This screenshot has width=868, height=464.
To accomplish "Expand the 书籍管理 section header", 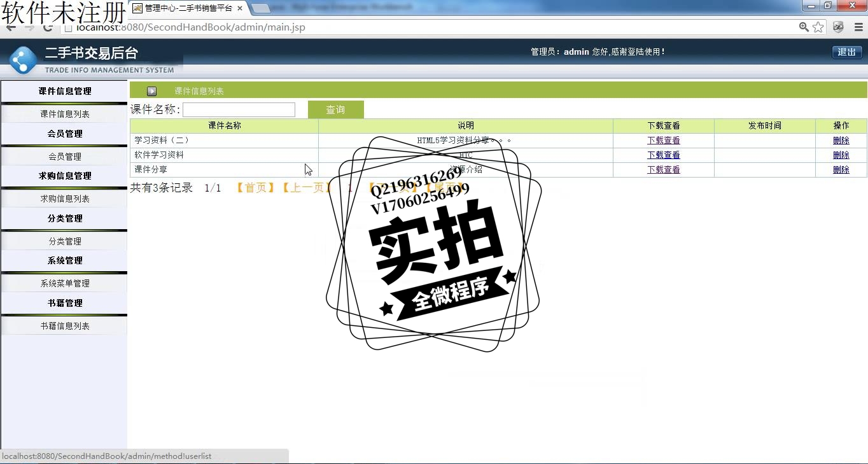I will click(x=64, y=303).
